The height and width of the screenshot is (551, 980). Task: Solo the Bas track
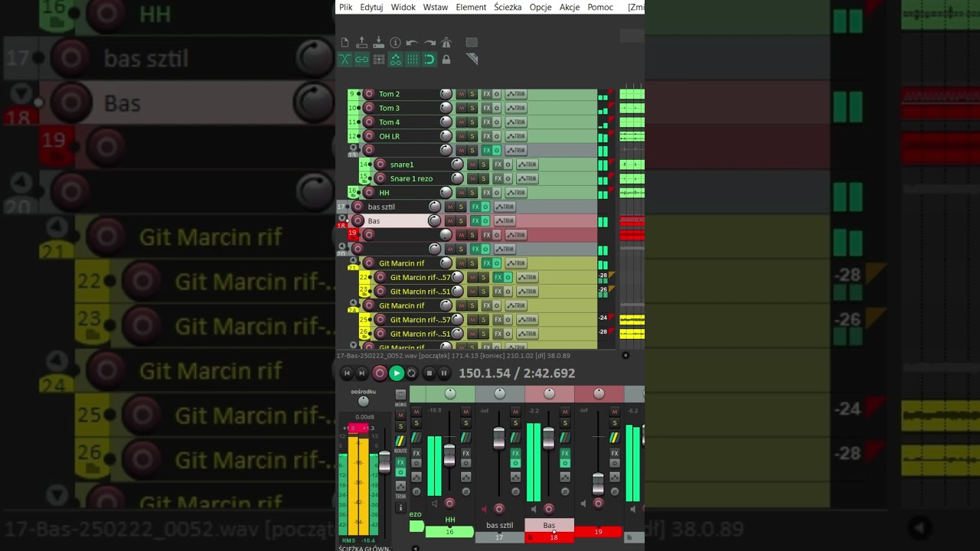click(461, 221)
